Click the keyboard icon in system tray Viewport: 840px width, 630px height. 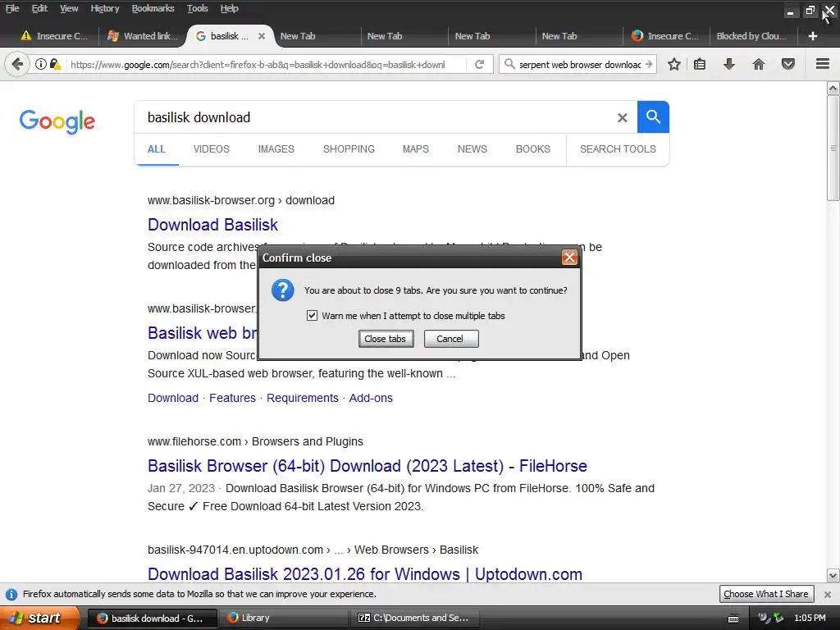[733, 619]
